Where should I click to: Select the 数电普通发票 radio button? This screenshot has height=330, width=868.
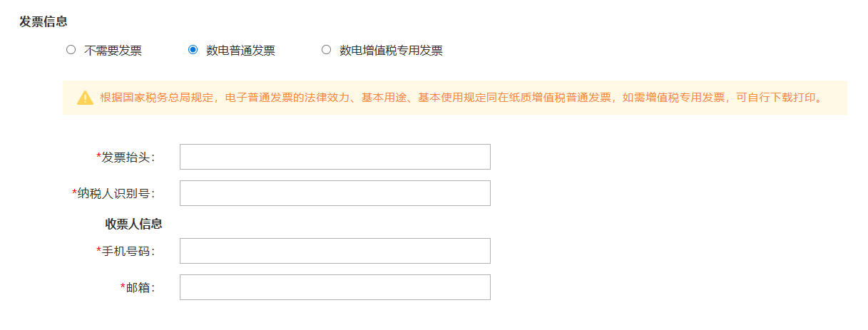193,50
